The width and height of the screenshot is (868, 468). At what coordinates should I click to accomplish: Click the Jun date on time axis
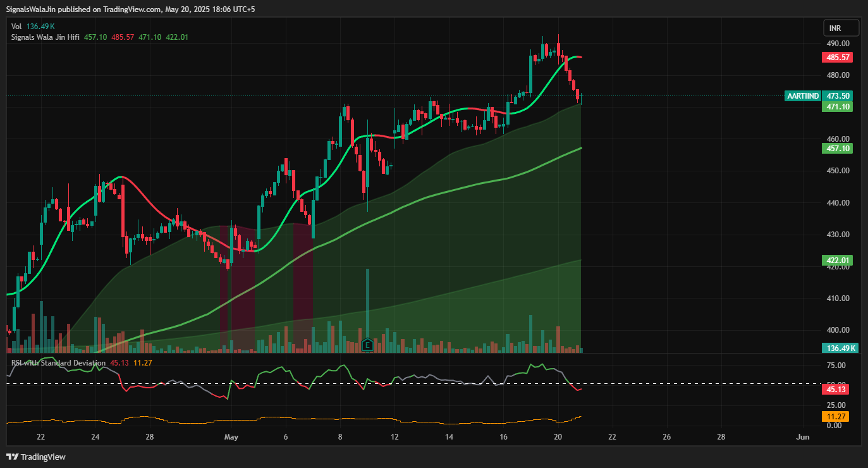pyautogui.click(x=804, y=437)
